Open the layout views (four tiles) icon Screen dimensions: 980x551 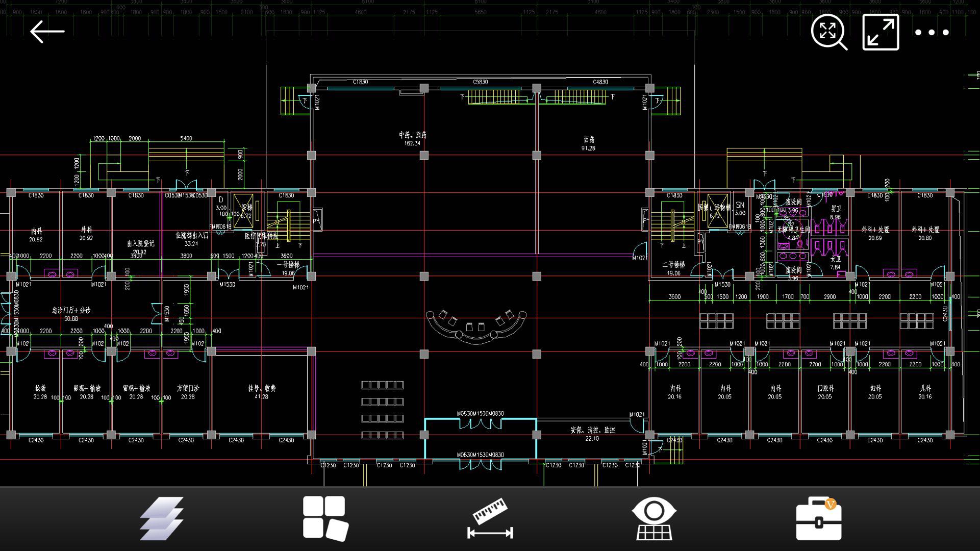[x=325, y=518]
